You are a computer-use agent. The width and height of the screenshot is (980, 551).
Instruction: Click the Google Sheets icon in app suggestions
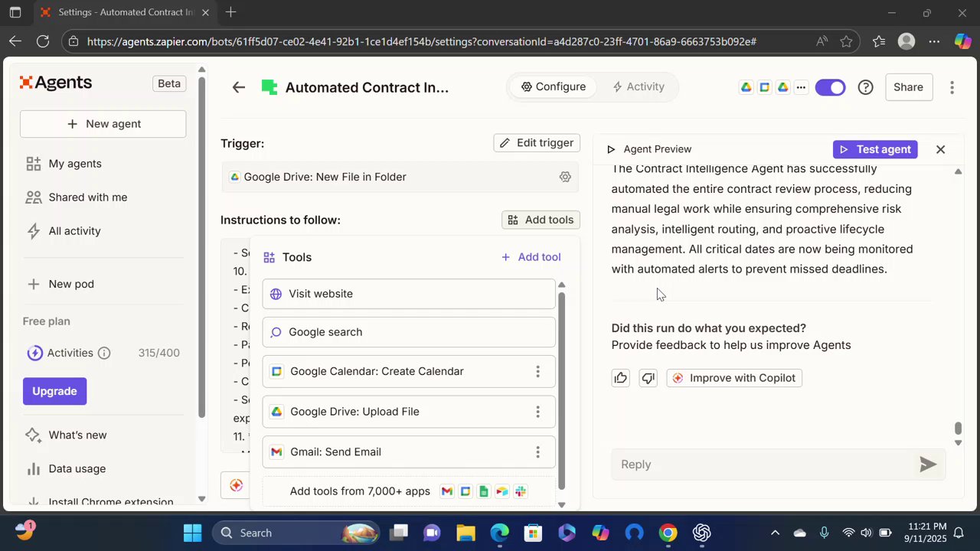click(x=484, y=491)
